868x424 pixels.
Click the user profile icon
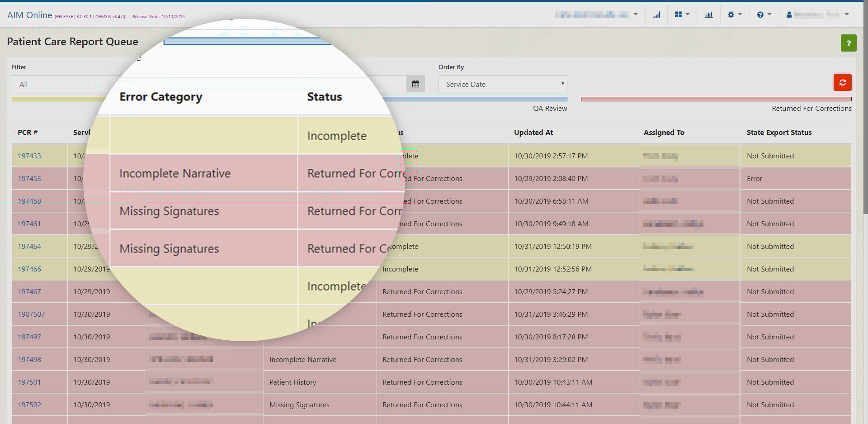[x=789, y=14]
